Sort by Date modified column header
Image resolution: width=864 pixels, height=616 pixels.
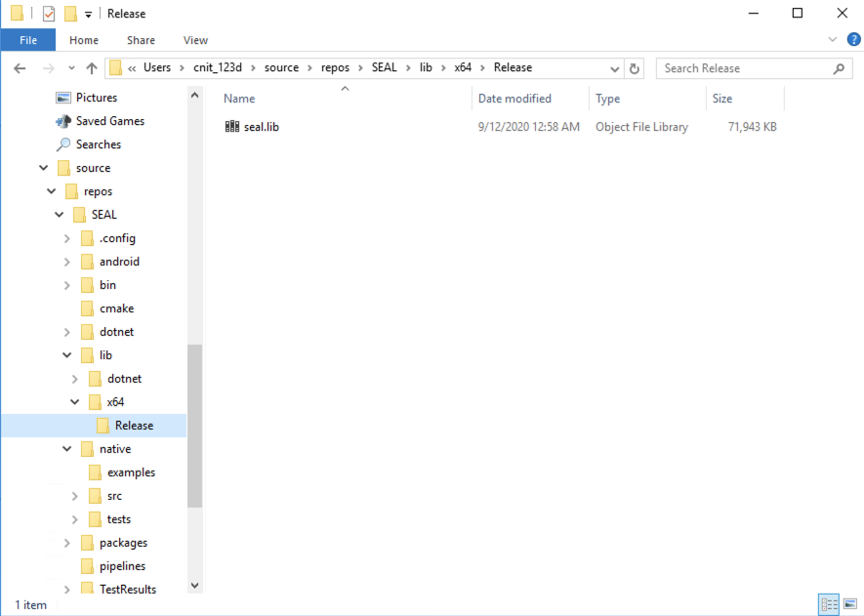(514, 99)
